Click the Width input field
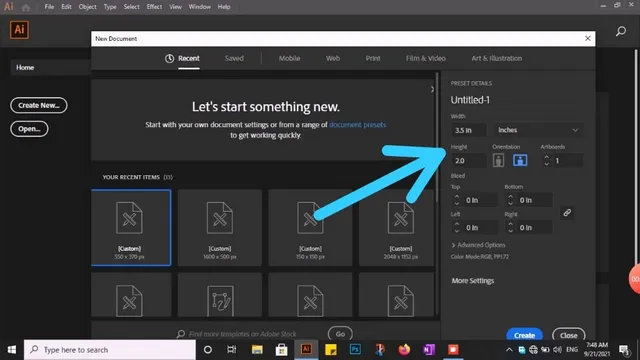The height and width of the screenshot is (360, 640). (469, 130)
